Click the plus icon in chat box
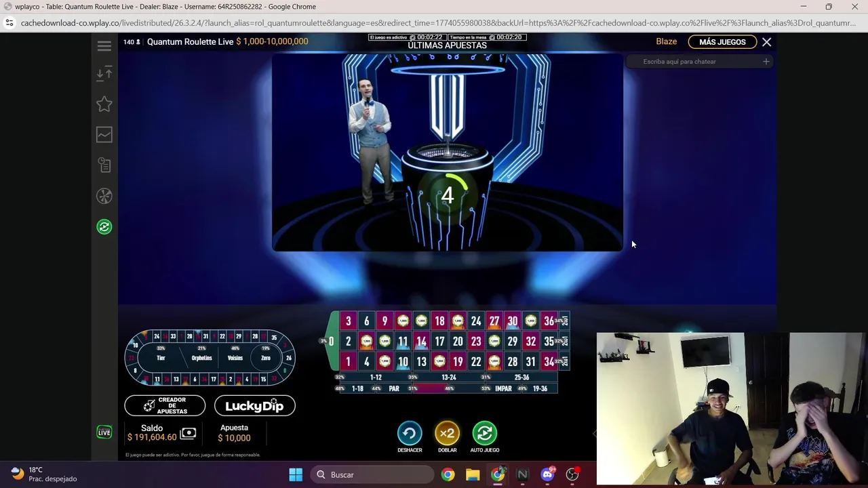This screenshot has width=868, height=488. coord(766,62)
